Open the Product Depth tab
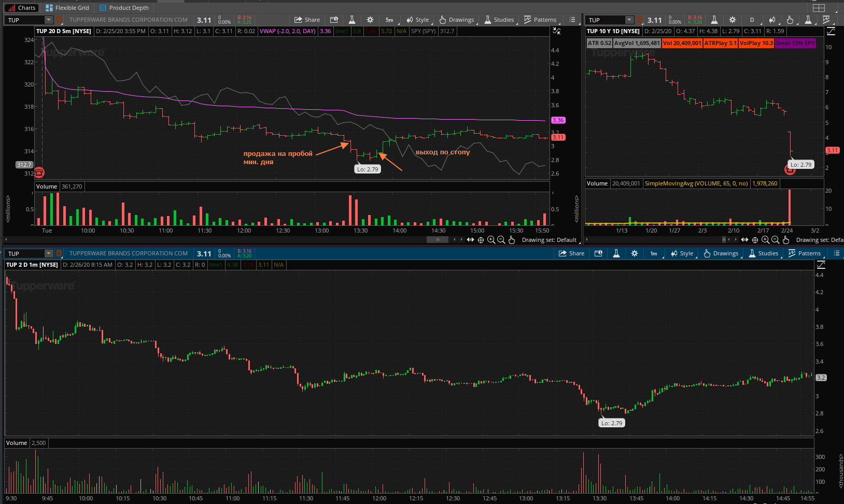 pos(124,8)
